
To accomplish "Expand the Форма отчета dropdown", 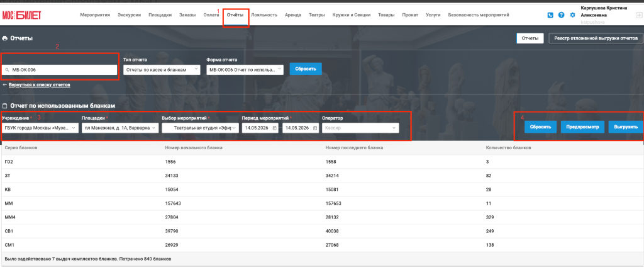I will (245, 69).
